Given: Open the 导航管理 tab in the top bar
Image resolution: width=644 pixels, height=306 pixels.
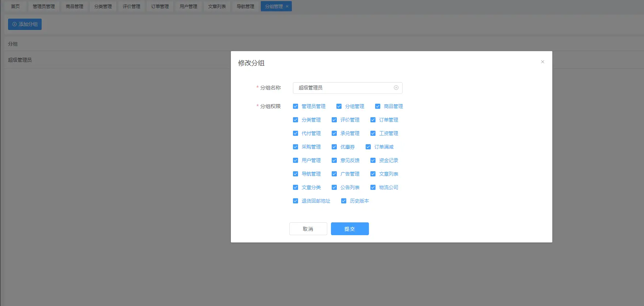Looking at the screenshot, I should (245, 6).
